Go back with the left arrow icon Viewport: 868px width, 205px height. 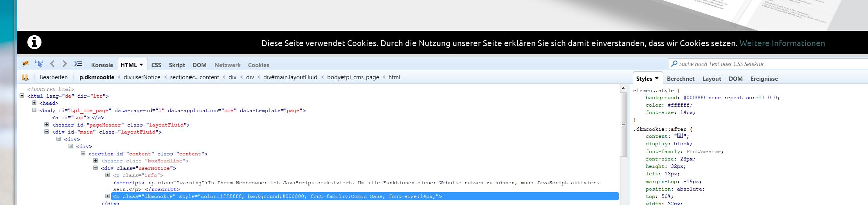point(52,64)
